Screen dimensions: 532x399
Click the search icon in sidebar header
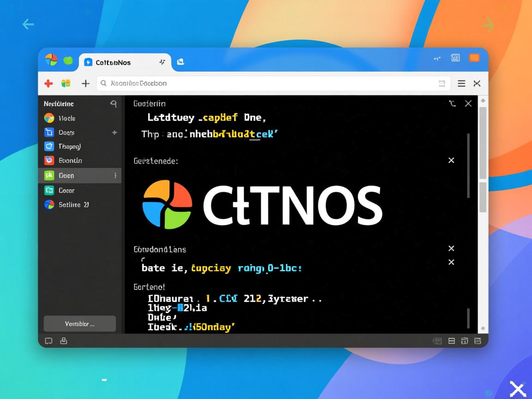pos(113,104)
